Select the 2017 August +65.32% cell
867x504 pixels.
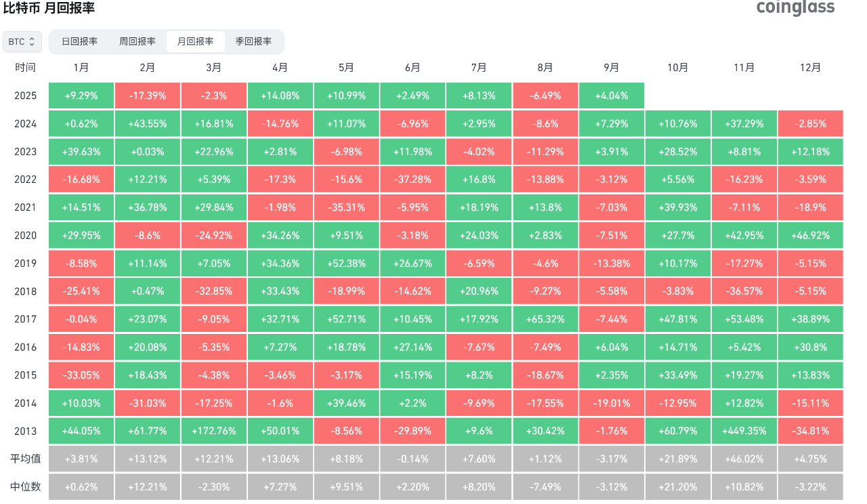(545, 319)
